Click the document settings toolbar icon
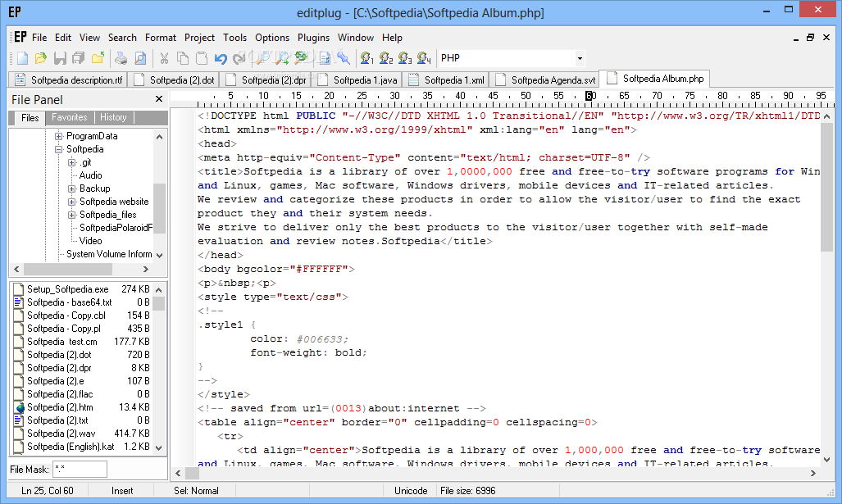 point(325,58)
